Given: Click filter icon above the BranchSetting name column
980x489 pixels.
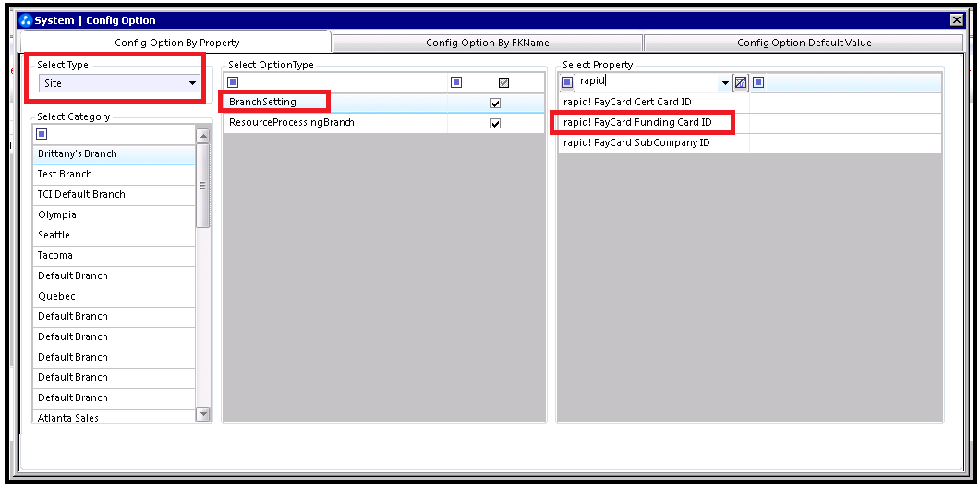Looking at the screenshot, I should 233,82.
